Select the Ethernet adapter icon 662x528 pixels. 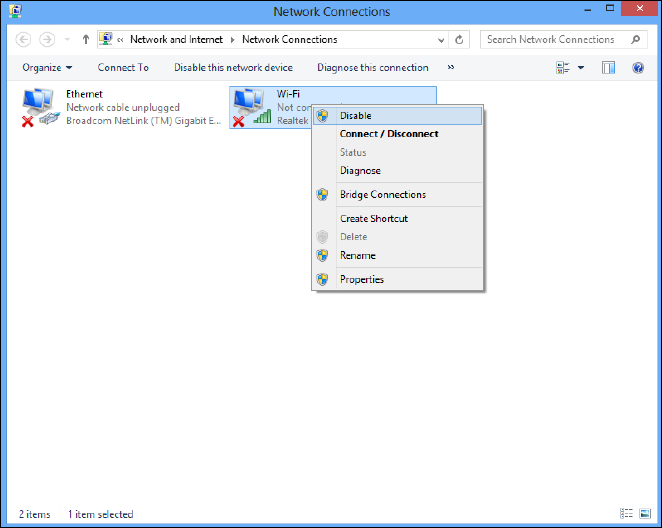[39, 107]
